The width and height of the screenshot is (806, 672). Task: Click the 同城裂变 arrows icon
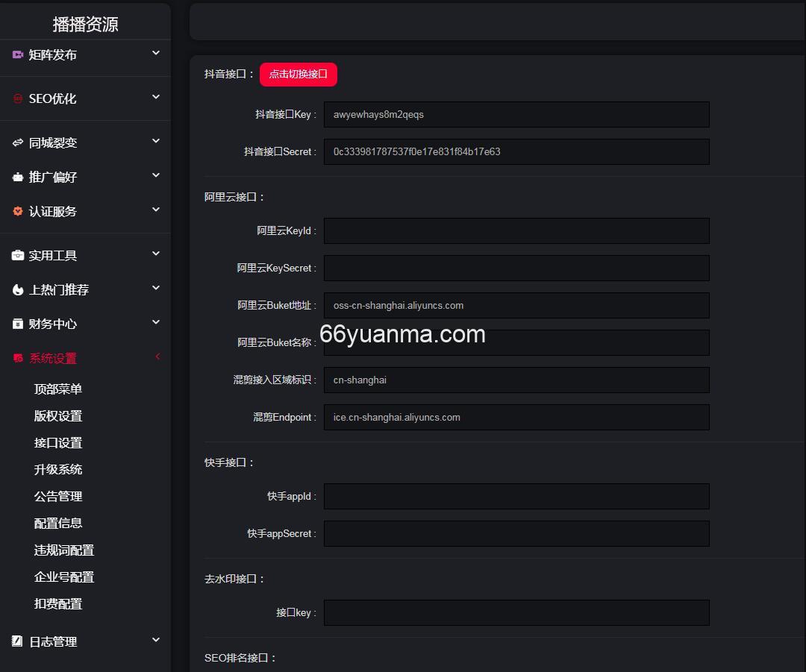[18, 142]
